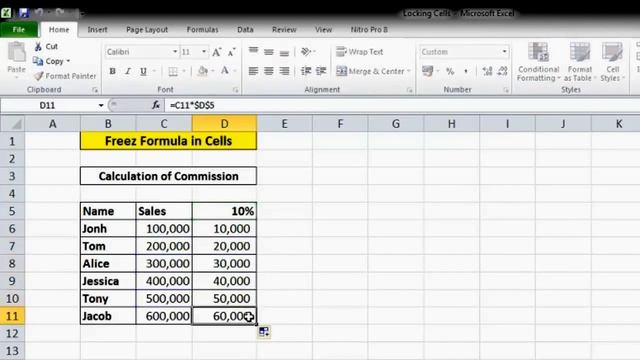640x360 pixels.
Task: Toggle Italic formatting
Action: [x=128, y=71]
